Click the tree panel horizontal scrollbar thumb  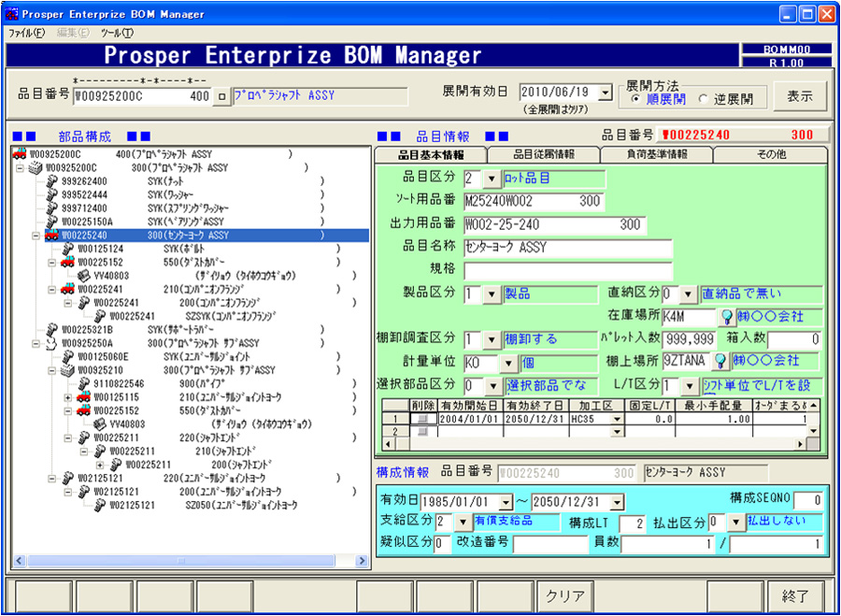pos(180,561)
